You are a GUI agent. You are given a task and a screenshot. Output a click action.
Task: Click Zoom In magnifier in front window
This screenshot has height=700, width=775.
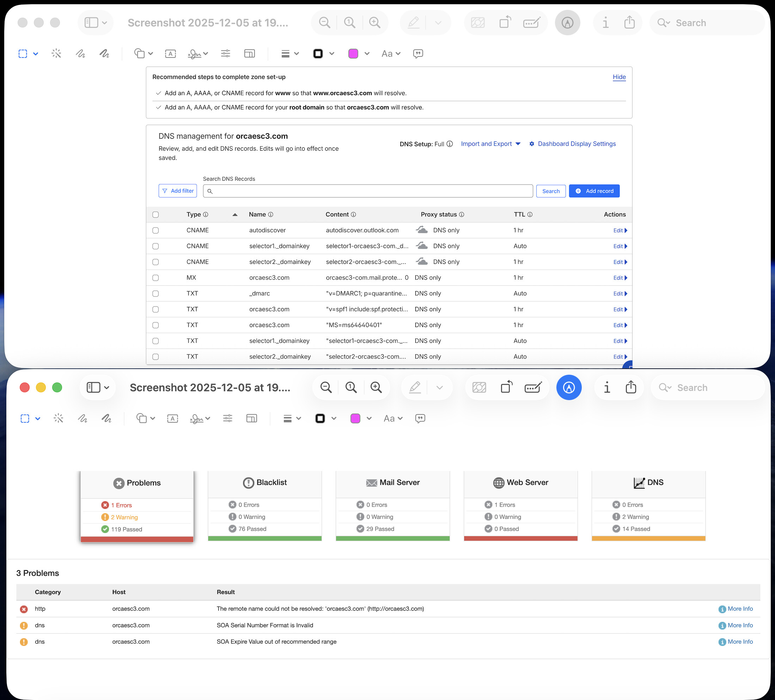(x=376, y=387)
